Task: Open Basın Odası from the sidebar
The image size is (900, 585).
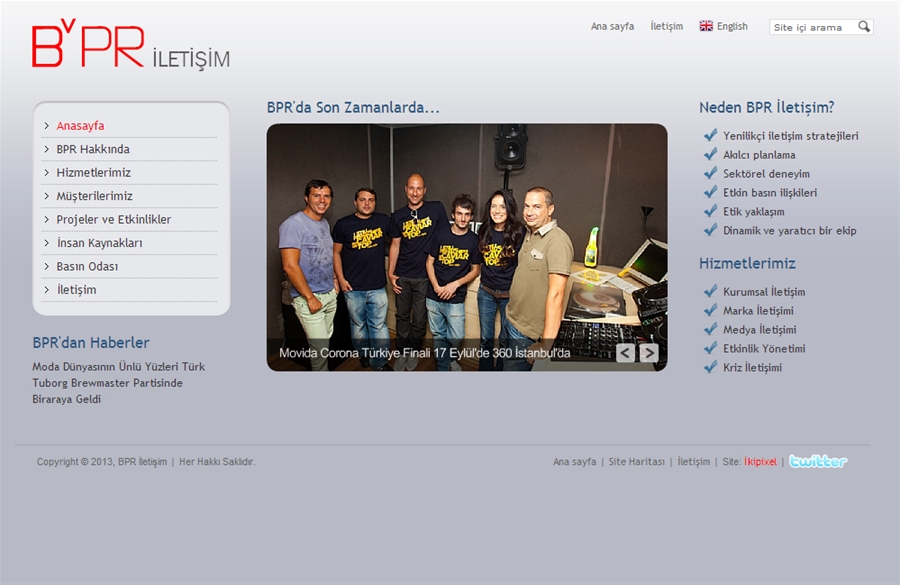Action: (x=87, y=266)
